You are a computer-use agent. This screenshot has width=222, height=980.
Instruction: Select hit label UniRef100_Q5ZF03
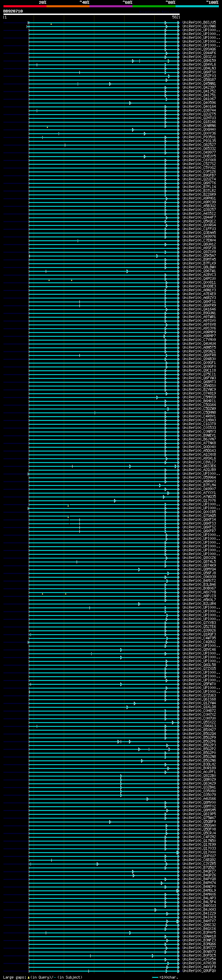[x=199, y=76]
